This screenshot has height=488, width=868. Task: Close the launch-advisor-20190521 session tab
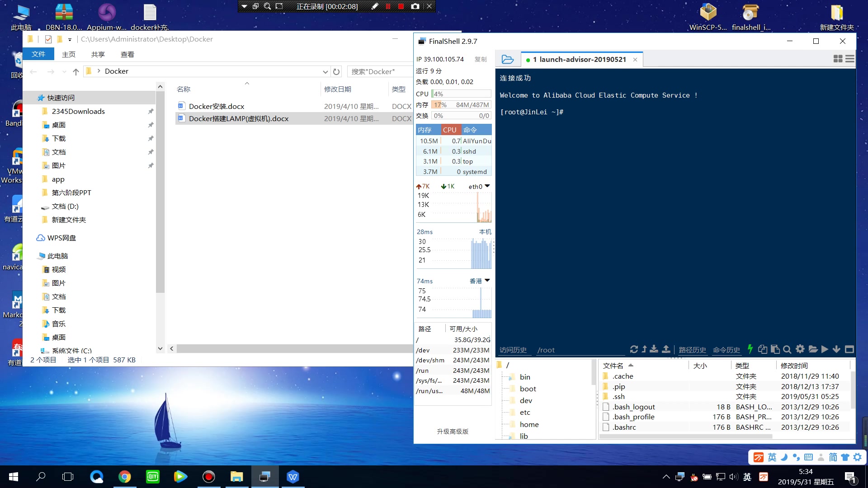pos(635,60)
